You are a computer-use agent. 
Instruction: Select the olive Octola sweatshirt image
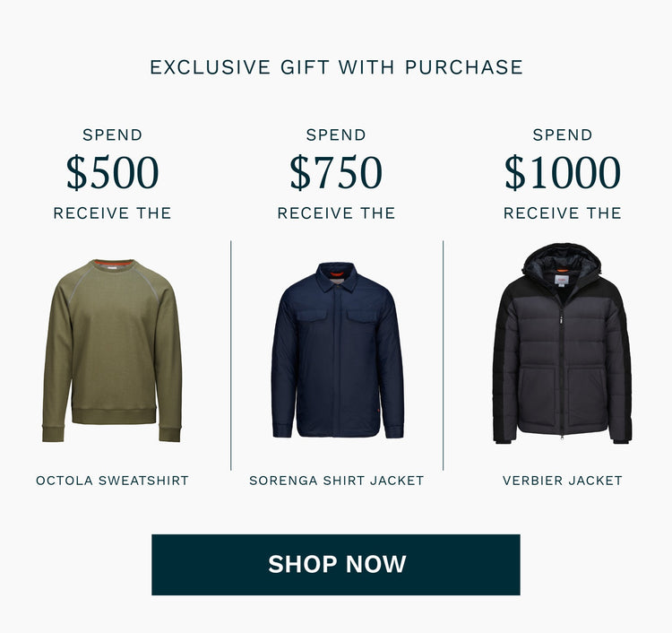click(x=112, y=351)
